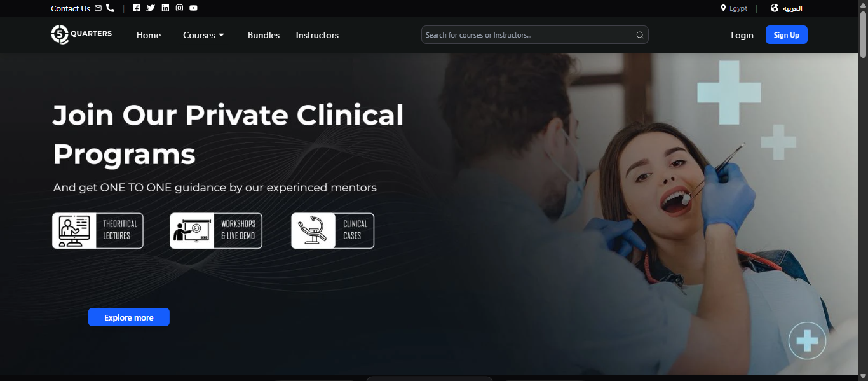Image resolution: width=868 pixels, height=381 pixels.
Task: Click the Explore more button
Action: coord(129,317)
